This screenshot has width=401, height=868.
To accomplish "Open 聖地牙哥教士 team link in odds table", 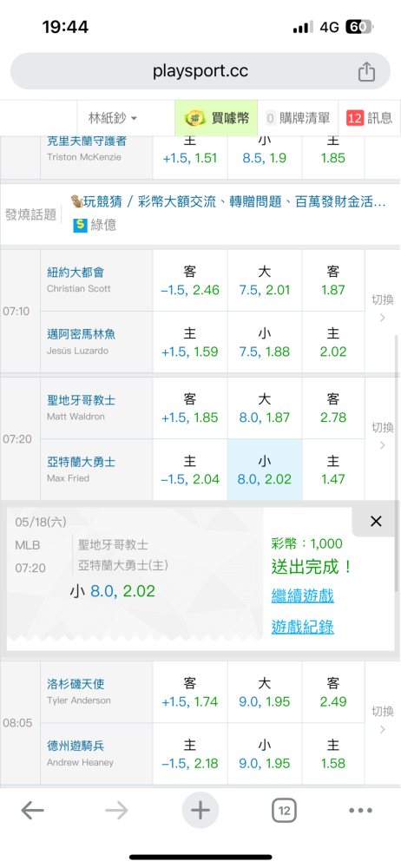I will (x=81, y=400).
